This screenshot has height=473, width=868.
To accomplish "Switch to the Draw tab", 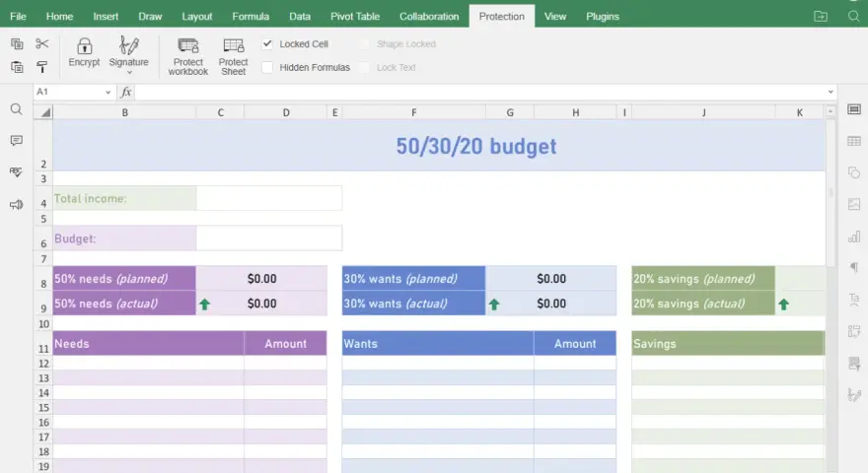I will (150, 16).
